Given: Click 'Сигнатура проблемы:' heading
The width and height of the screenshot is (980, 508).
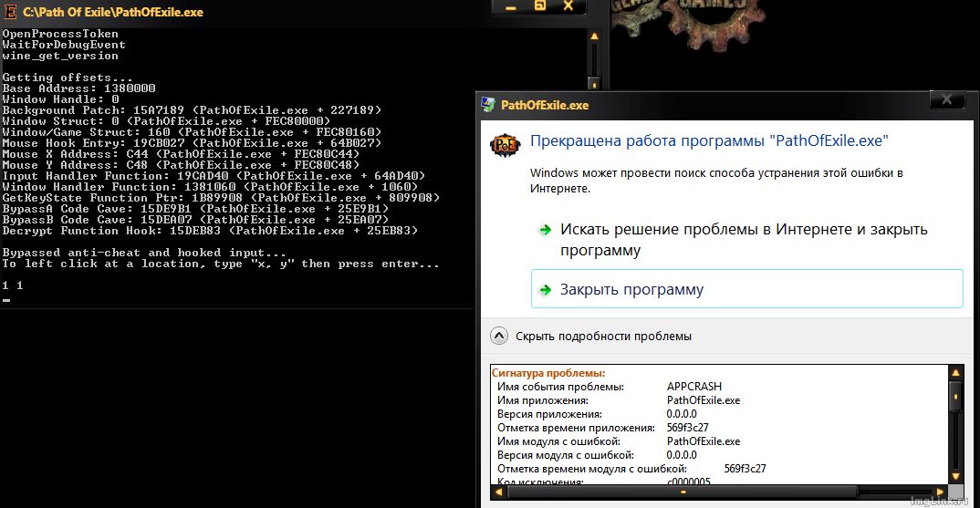Looking at the screenshot, I should [x=548, y=373].
